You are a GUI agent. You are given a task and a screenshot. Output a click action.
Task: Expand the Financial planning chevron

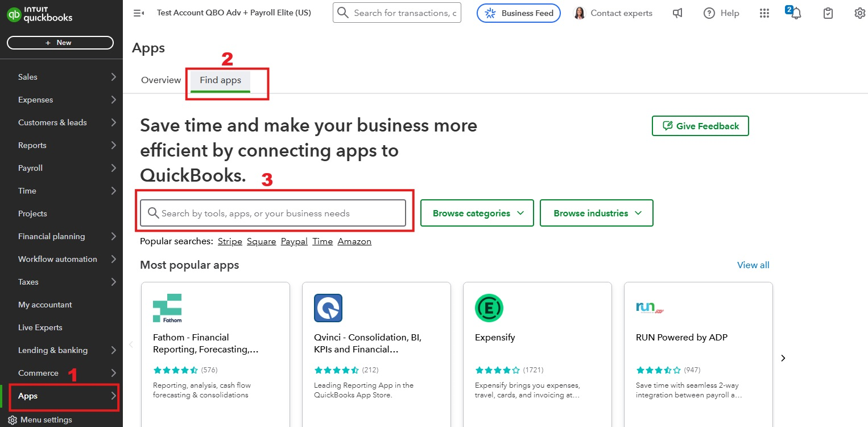[x=113, y=236]
